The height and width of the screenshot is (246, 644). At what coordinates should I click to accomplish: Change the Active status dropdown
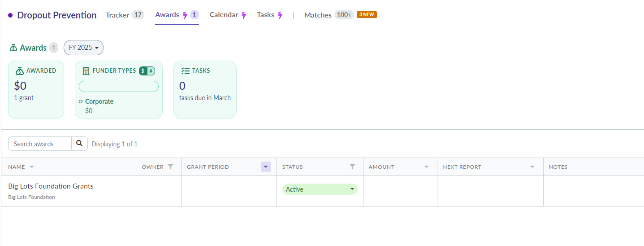pyautogui.click(x=320, y=189)
